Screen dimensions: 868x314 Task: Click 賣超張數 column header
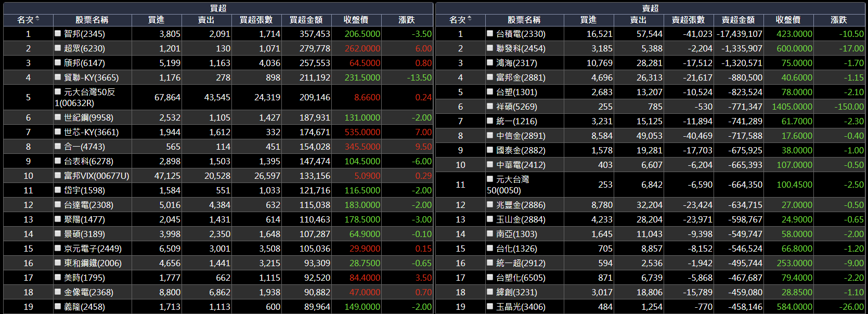point(688,20)
